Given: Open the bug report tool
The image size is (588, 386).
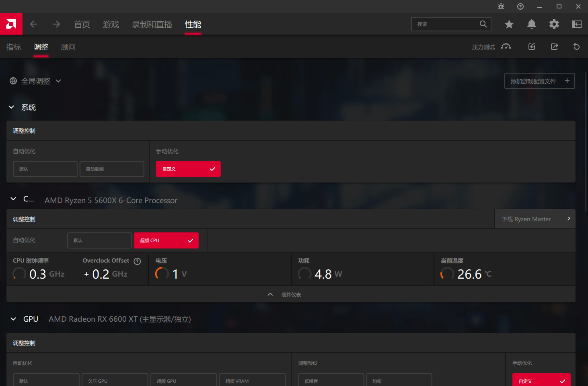Looking at the screenshot, I should click(x=501, y=6).
